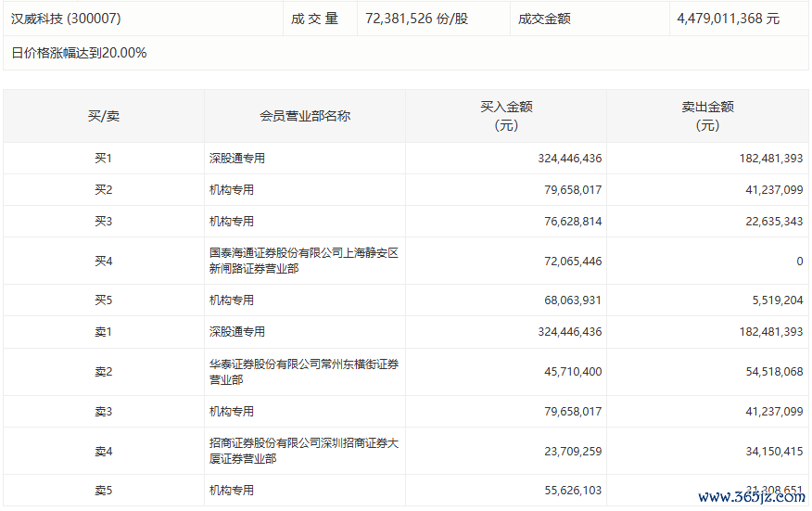Click the 日价格涨幅达到20.00% notice text
Image resolution: width=812 pixels, height=511 pixels.
[x=79, y=53]
